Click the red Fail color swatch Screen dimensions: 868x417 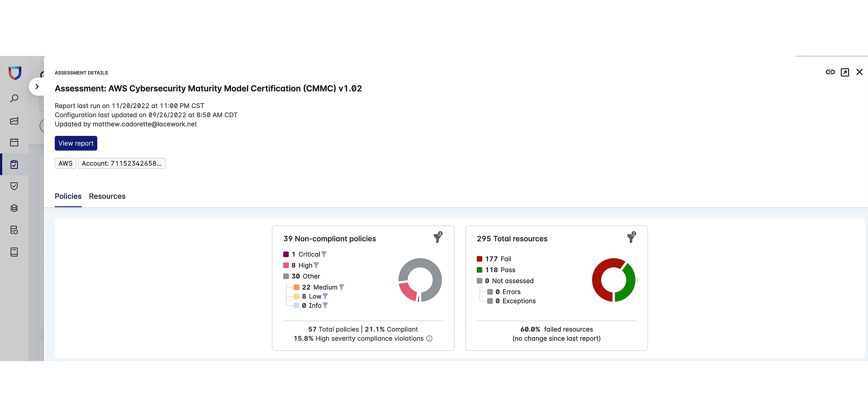[x=479, y=259]
